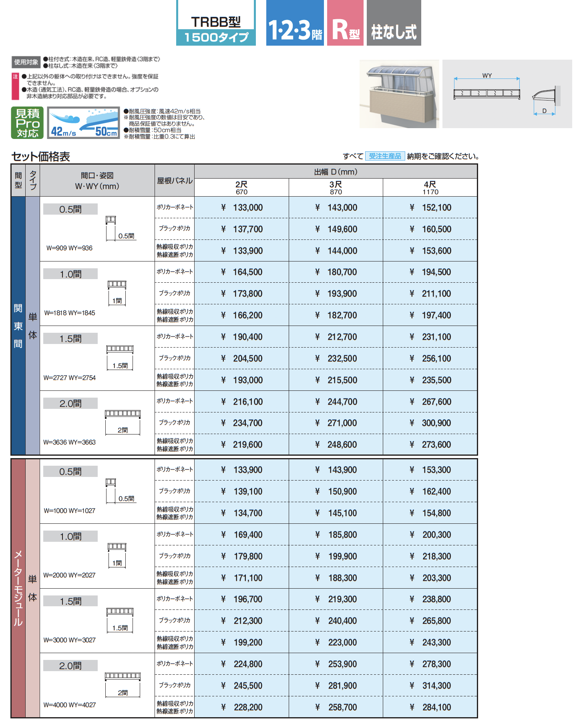Screen dimensions: 583x728
Task: Click the 出幅 D(mm) header
Action: (336, 172)
